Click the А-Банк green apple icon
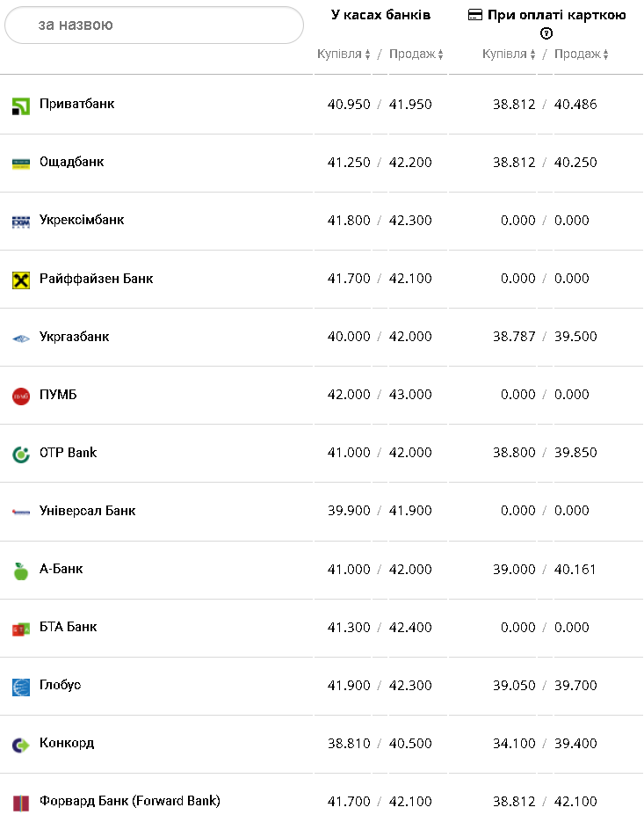The image size is (644, 822). [21, 571]
